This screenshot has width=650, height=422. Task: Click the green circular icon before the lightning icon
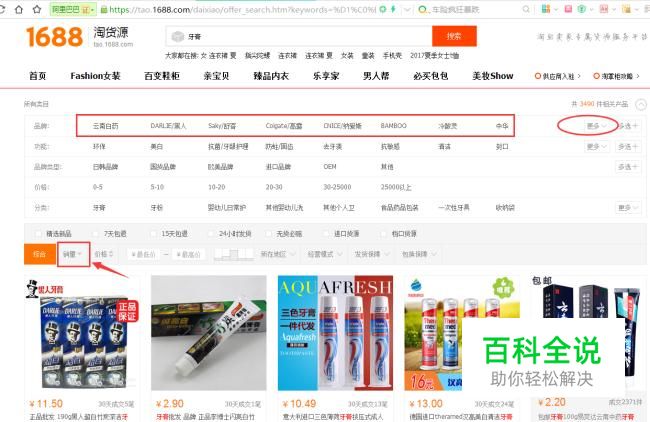click(x=383, y=9)
